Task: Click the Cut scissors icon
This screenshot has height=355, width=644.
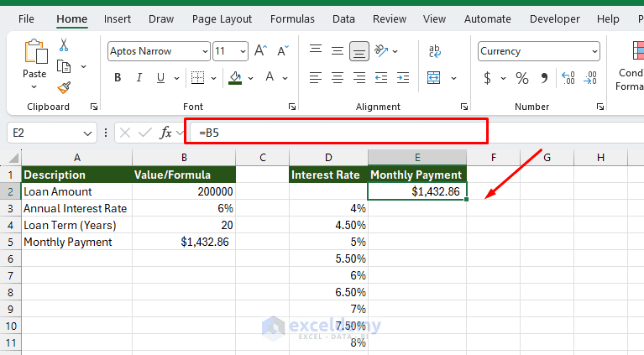Action: [64, 44]
